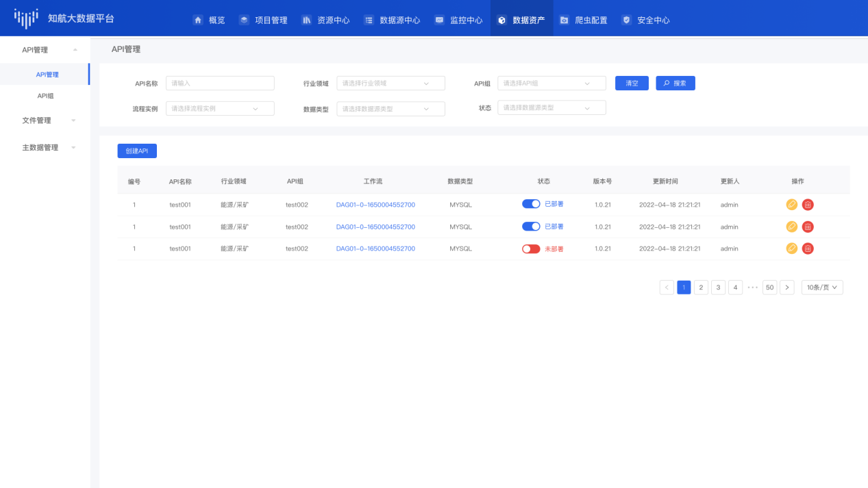The height and width of the screenshot is (488, 868).
Task: Click the red delete icon in first row
Action: pos(808,205)
